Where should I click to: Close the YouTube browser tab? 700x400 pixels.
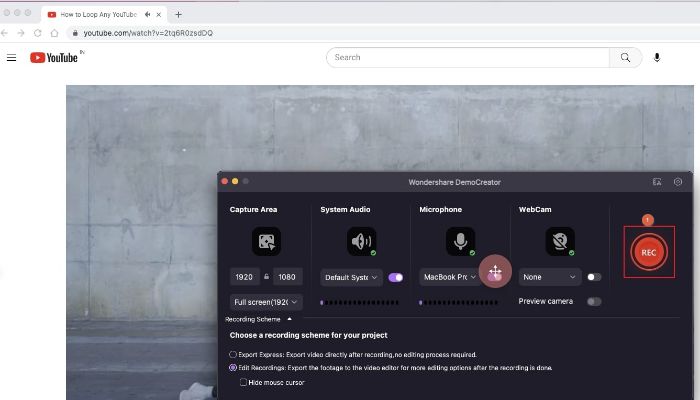pyautogui.click(x=158, y=14)
